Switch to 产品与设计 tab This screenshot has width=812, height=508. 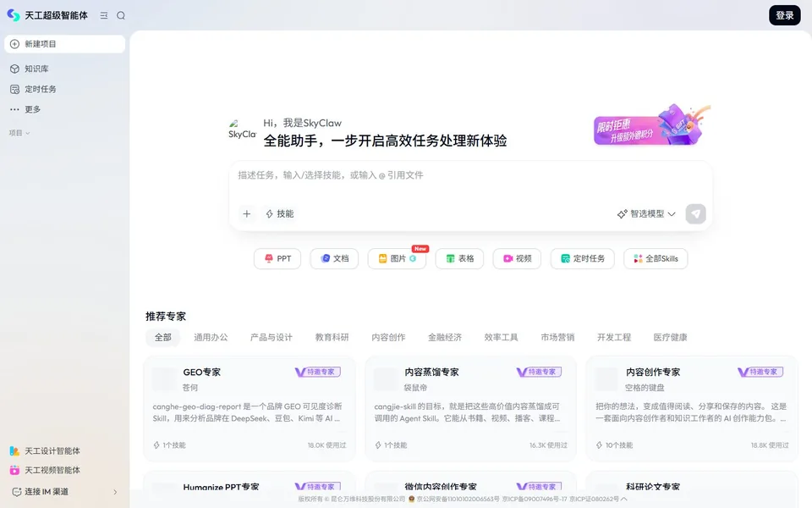coord(272,338)
